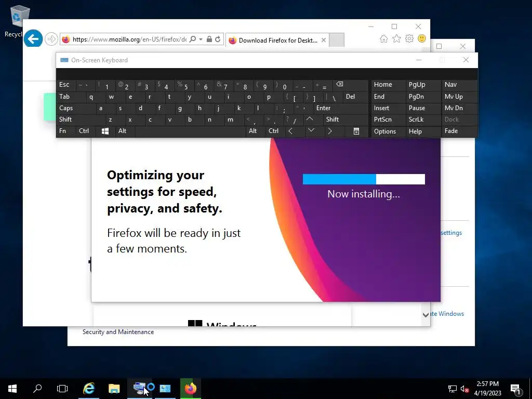This screenshot has height=399, width=532.
Task: Toggle left Shift on On-Screen Keyboard
Action: point(81,119)
